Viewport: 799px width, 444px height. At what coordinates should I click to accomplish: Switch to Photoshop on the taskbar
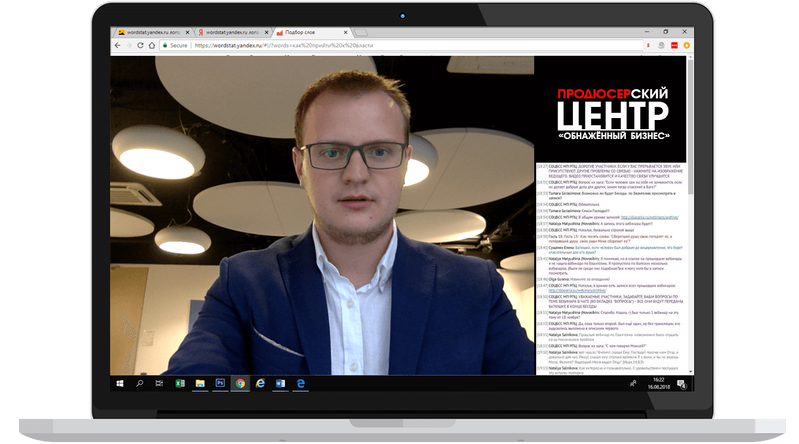[220, 383]
